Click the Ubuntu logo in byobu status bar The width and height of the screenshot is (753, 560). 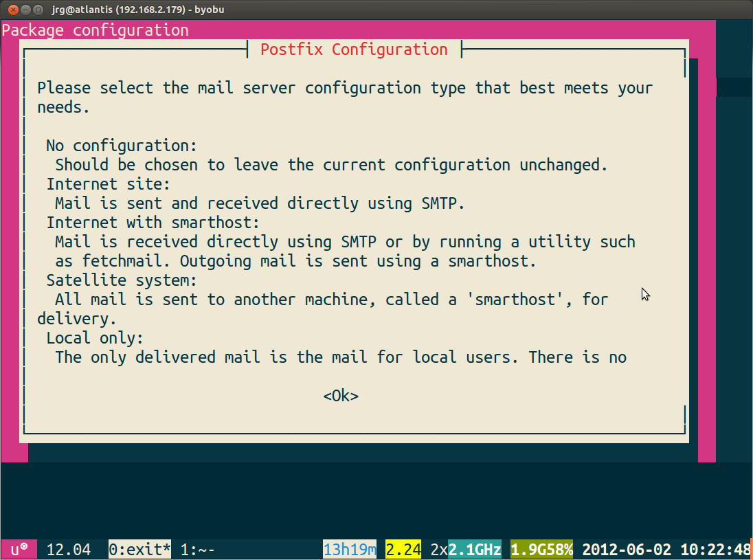(x=19, y=549)
